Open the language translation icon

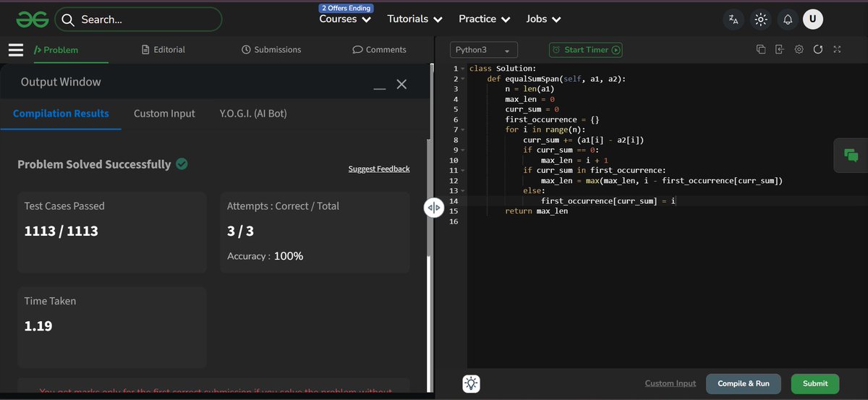733,20
